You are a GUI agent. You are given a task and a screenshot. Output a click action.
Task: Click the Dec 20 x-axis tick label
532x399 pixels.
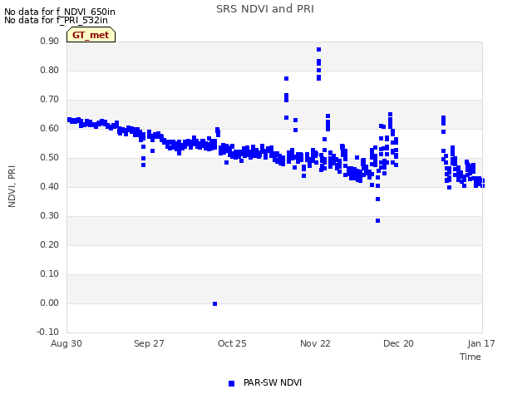pyautogui.click(x=398, y=343)
